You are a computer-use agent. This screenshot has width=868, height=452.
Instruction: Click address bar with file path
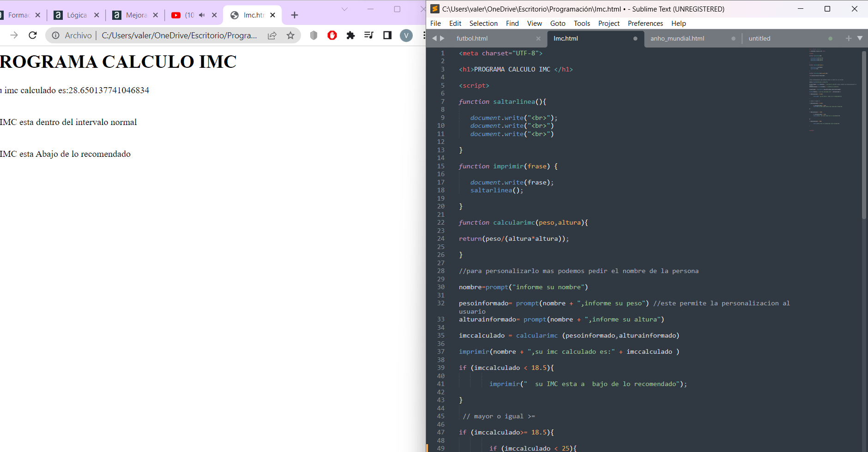pyautogui.click(x=179, y=35)
